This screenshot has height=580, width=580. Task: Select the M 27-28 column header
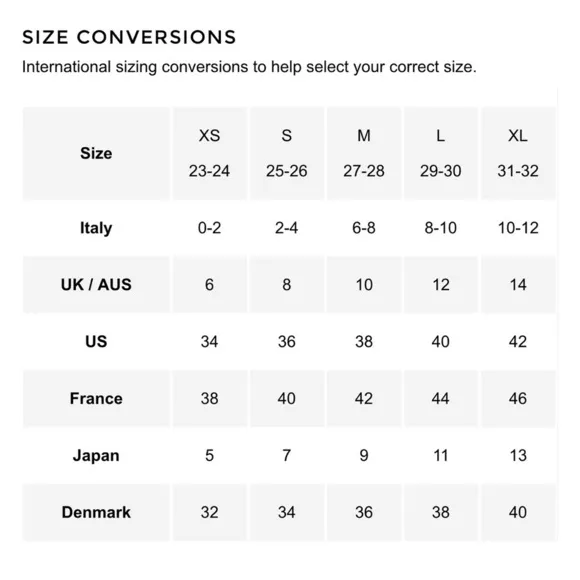pyautogui.click(x=364, y=154)
